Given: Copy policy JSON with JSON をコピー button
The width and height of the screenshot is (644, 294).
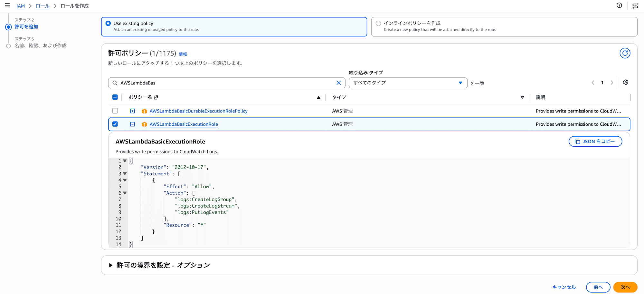Looking at the screenshot, I should tap(595, 141).
